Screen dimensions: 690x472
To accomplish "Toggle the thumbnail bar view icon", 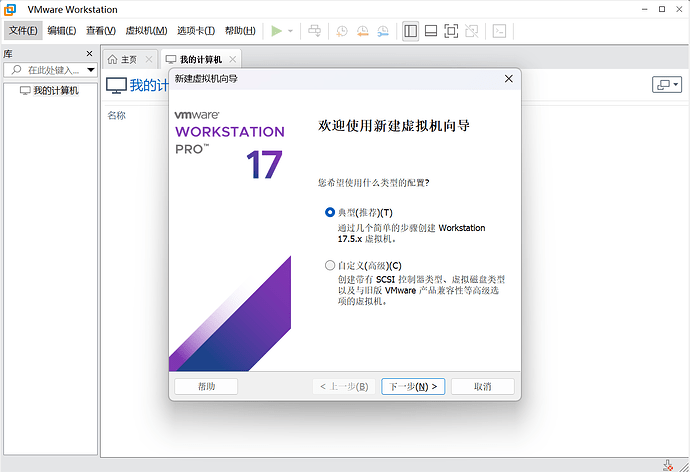I will point(431,31).
